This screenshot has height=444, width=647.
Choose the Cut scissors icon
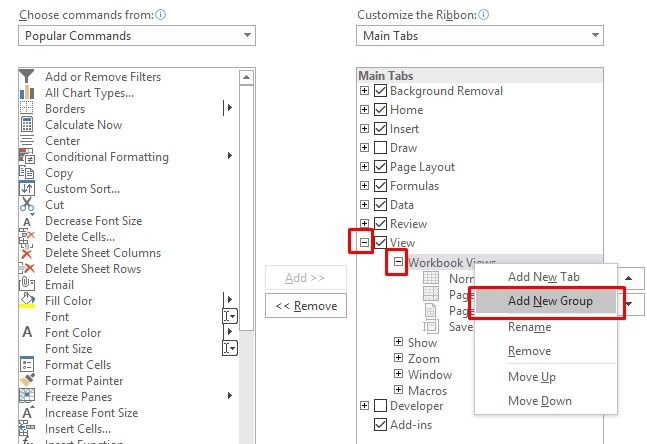(x=27, y=205)
